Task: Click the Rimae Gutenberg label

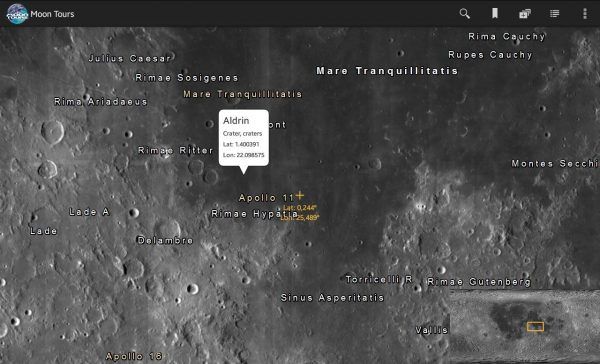Action: [479, 282]
